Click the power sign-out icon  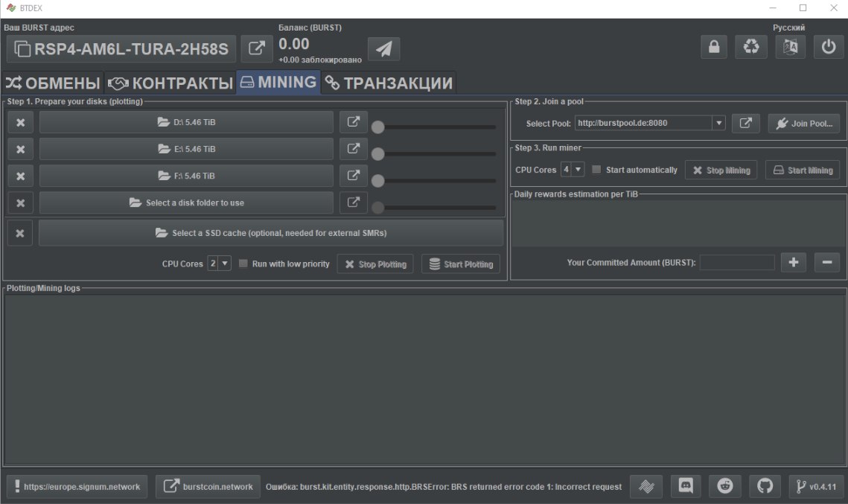[829, 47]
